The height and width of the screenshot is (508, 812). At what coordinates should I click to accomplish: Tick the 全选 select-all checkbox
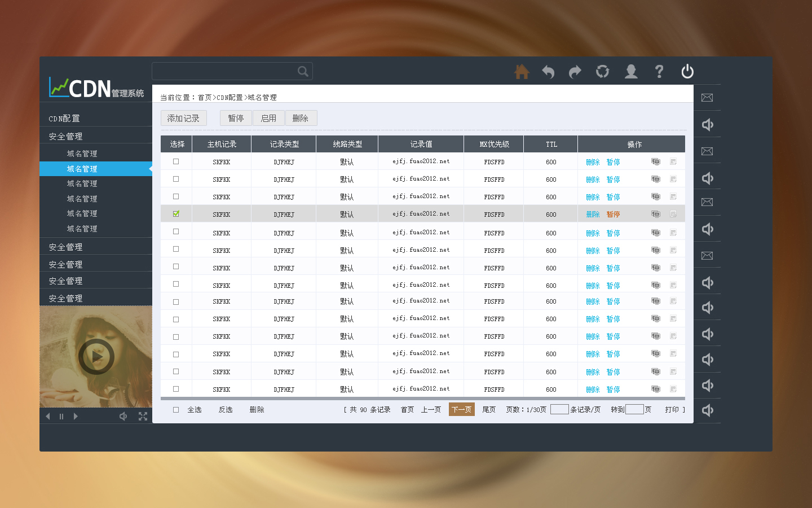176,410
